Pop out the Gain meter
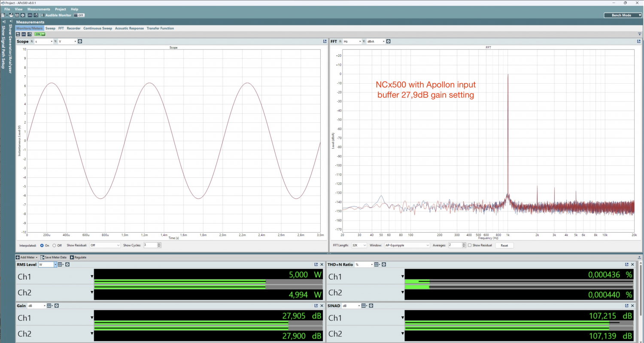The height and width of the screenshot is (343, 644). click(316, 306)
